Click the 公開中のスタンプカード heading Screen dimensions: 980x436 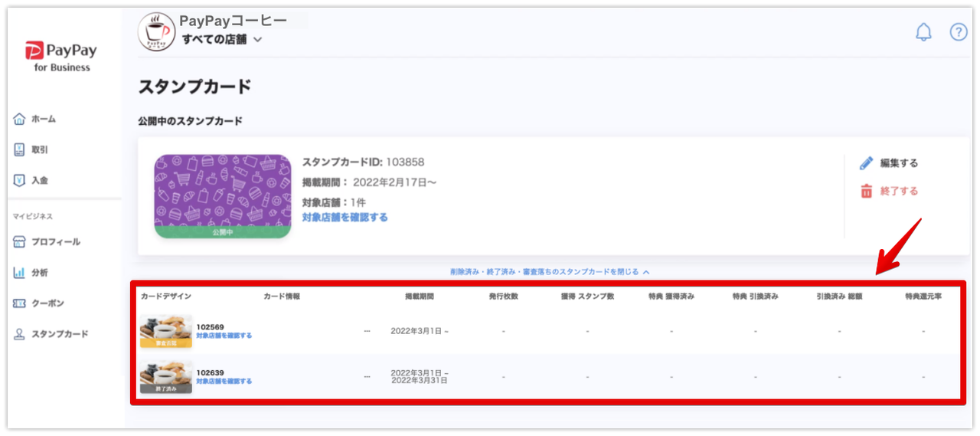tap(190, 121)
